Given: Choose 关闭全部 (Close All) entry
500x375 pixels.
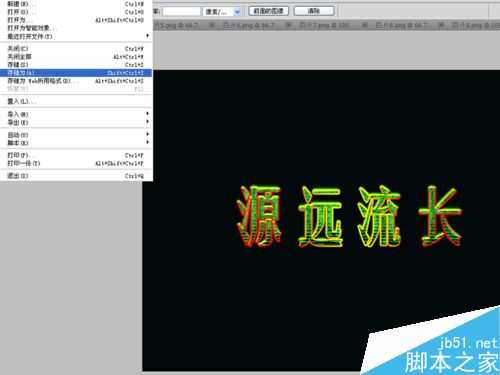Looking at the screenshot, I should coord(76,57).
